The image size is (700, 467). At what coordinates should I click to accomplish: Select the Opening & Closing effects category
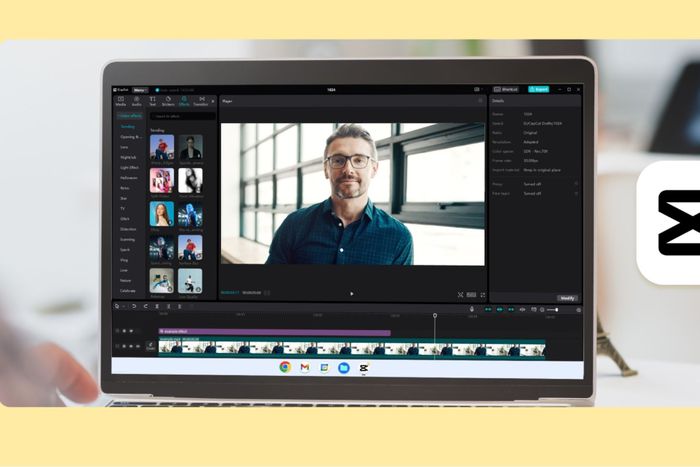coord(130,137)
